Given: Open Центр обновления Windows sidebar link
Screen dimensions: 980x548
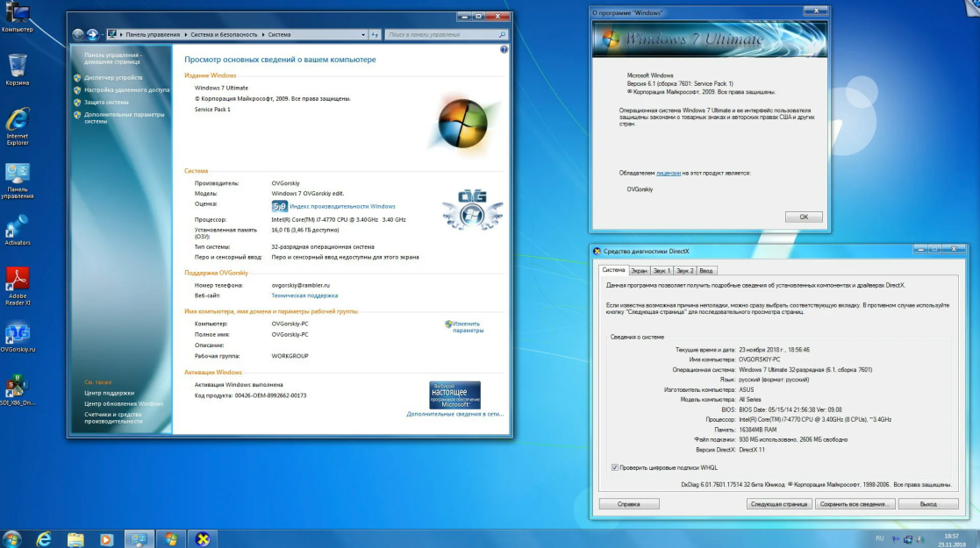Looking at the screenshot, I should point(124,404).
